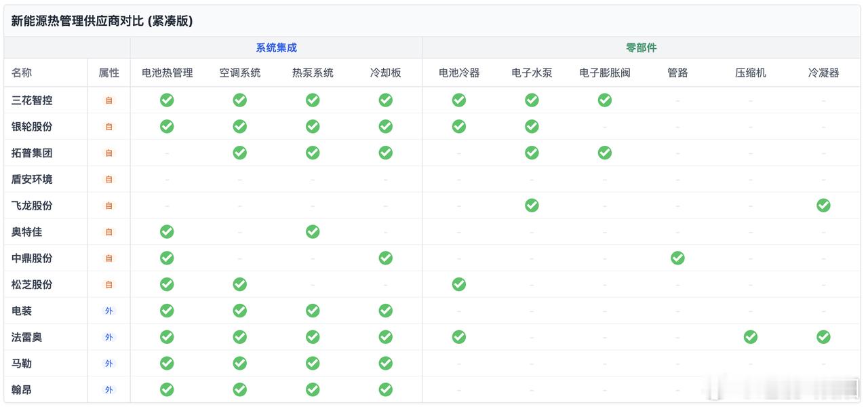Select 银轮股份 check mark under 电池冷器
The width and height of the screenshot is (868, 409).
[459, 126]
